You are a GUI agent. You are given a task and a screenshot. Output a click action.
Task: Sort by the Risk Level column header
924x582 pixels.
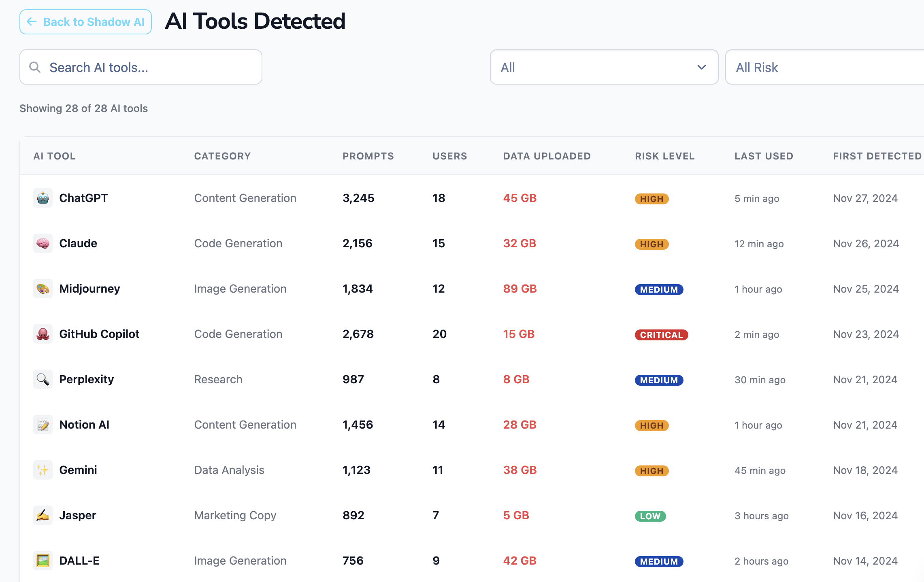click(664, 156)
